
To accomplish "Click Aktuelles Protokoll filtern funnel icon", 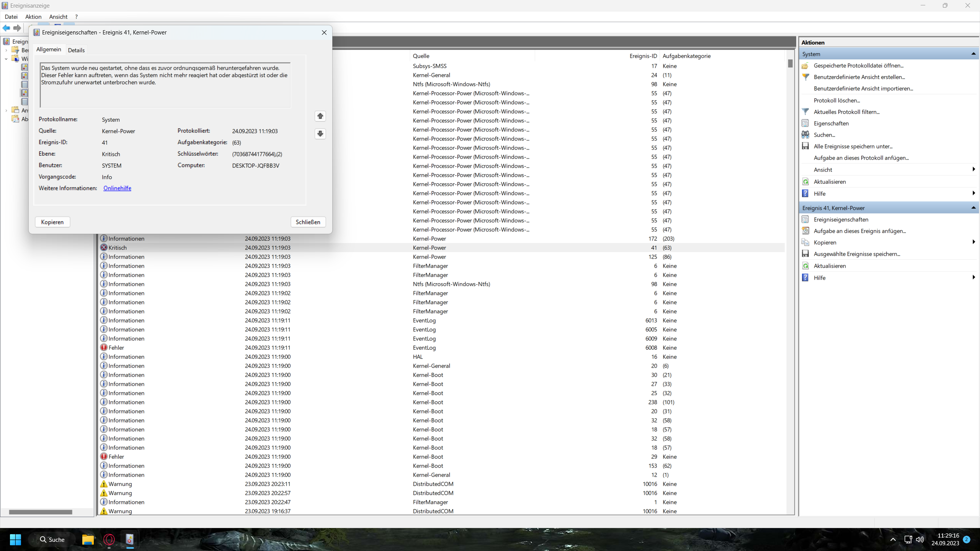I will (805, 112).
